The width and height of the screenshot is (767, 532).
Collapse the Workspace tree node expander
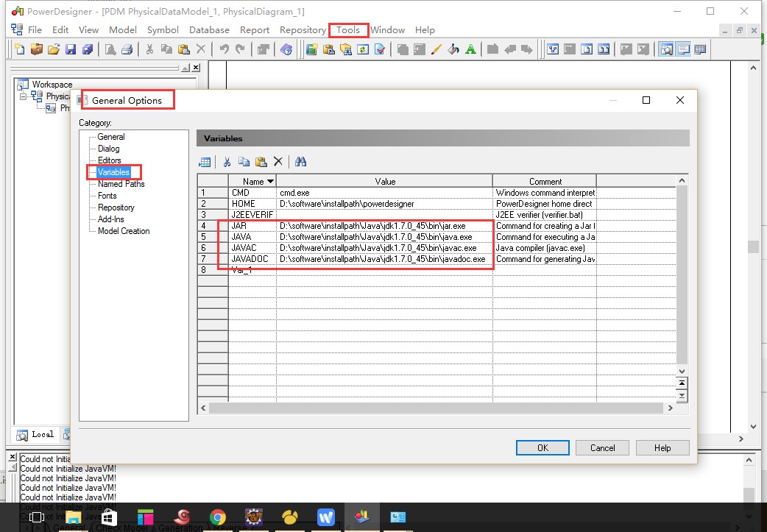pos(23,96)
